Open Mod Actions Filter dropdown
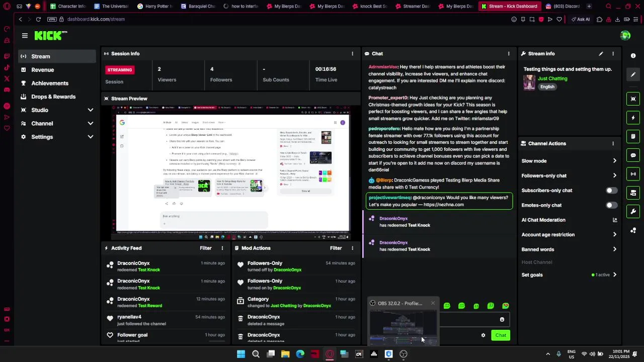The height and width of the screenshot is (362, 644). tap(336, 248)
